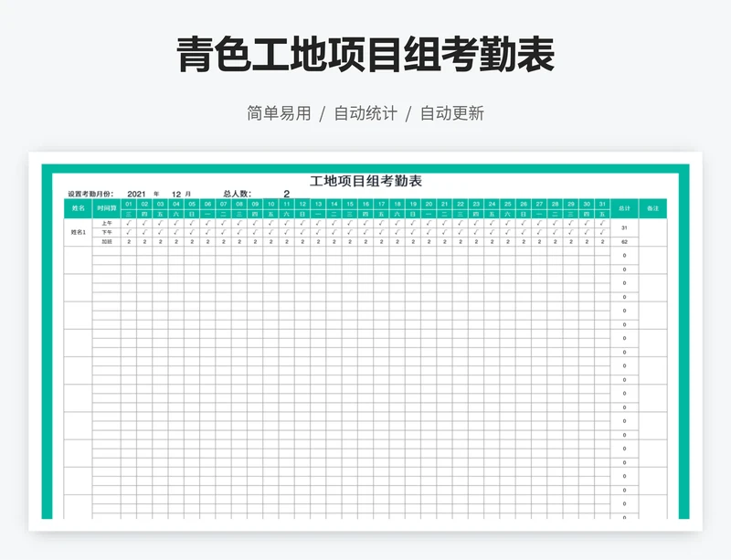Image resolution: width=731 pixels, height=560 pixels.
Task: Select day header 25
Action: coord(508,204)
